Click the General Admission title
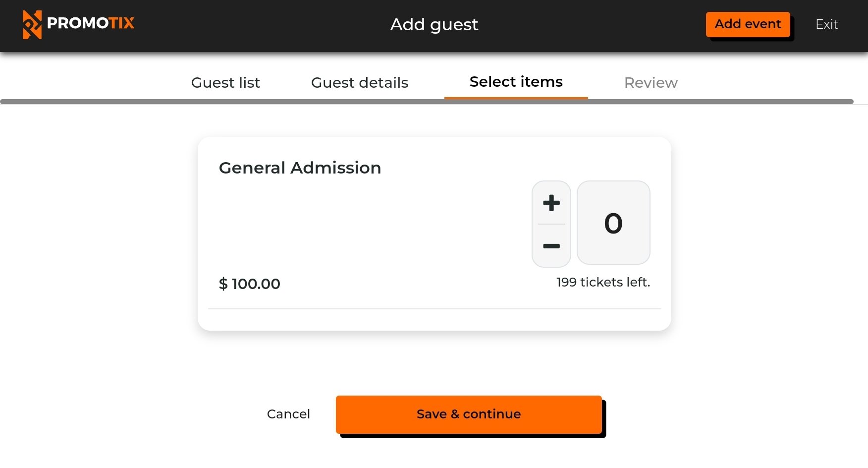 [300, 168]
